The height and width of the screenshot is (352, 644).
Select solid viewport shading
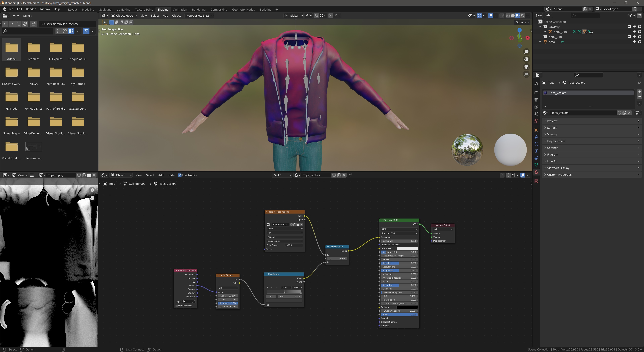(513, 15)
